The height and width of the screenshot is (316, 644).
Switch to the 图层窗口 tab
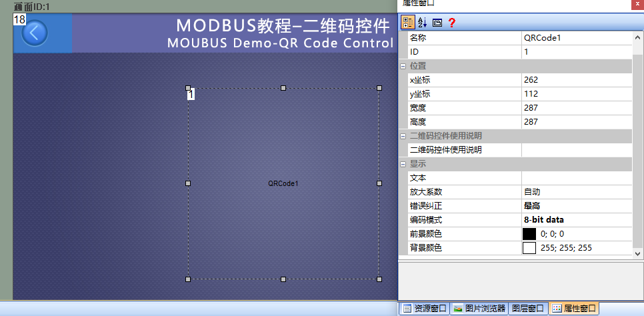[528, 308]
